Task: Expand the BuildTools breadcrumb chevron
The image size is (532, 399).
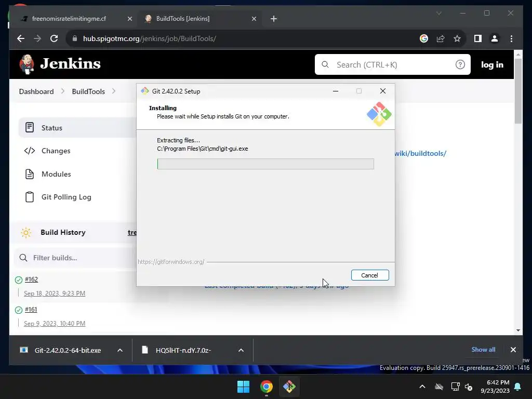Action: click(114, 91)
